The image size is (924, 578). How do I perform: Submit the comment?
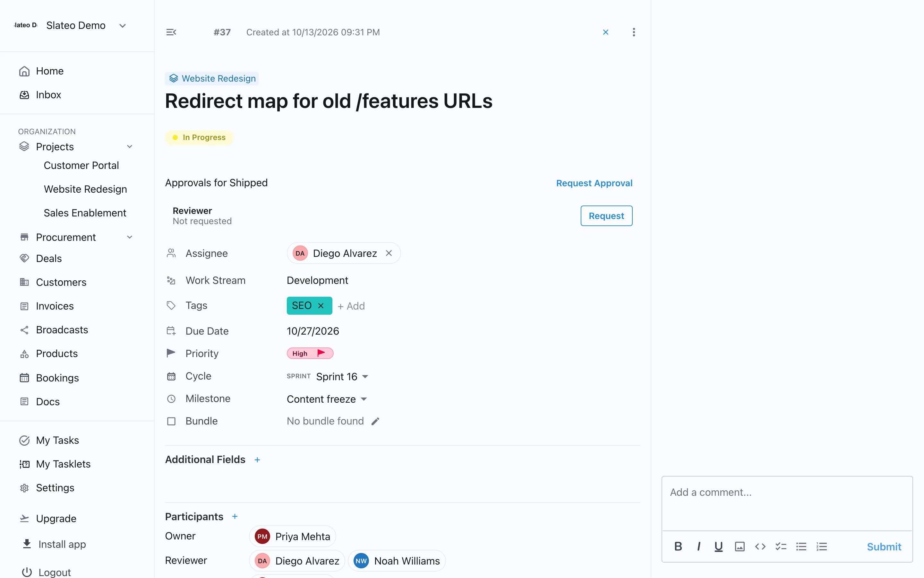pos(884,546)
